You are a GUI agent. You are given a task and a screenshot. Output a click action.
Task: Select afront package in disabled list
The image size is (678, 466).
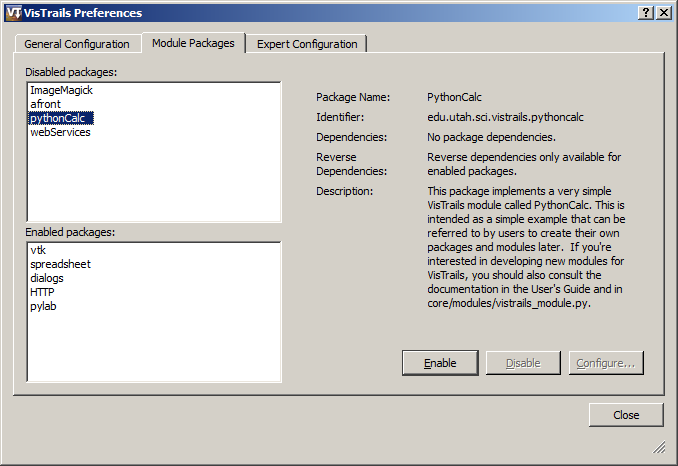45,104
